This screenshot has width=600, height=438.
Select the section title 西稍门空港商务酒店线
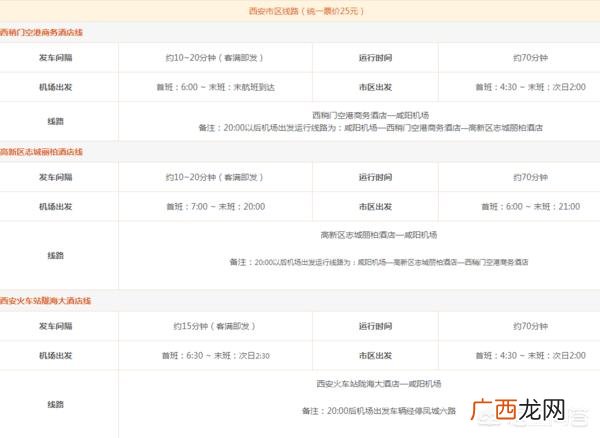click(x=41, y=32)
